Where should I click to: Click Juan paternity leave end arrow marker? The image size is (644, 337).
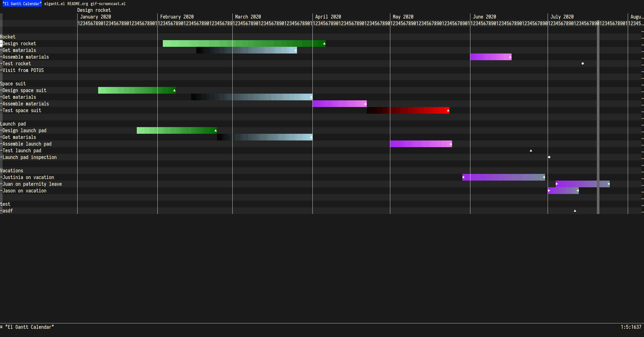pyautogui.click(x=608, y=184)
